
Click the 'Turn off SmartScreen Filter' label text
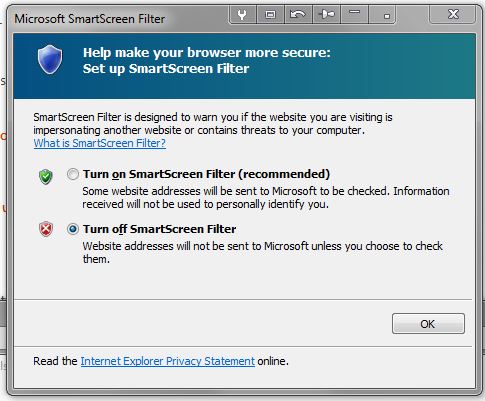(160, 229)
